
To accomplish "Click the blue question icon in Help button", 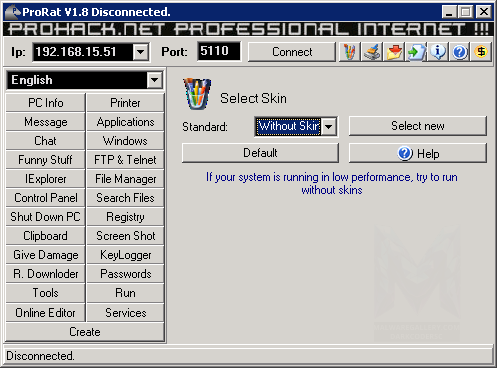I will click(x=405, y=154).
